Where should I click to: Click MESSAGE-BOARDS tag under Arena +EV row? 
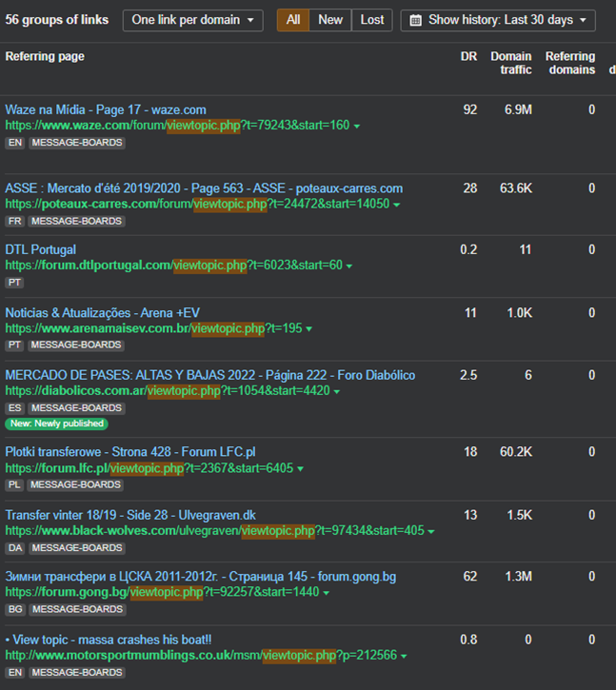76,345
